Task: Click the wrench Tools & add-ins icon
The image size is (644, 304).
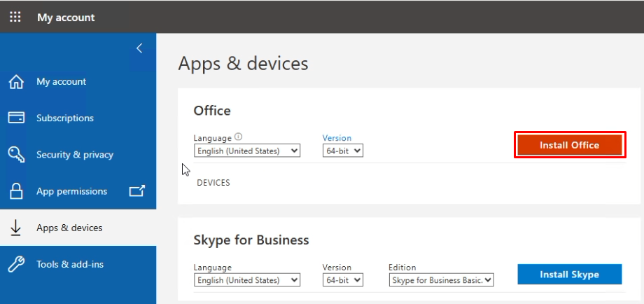Action: click(x=16, y=264)
